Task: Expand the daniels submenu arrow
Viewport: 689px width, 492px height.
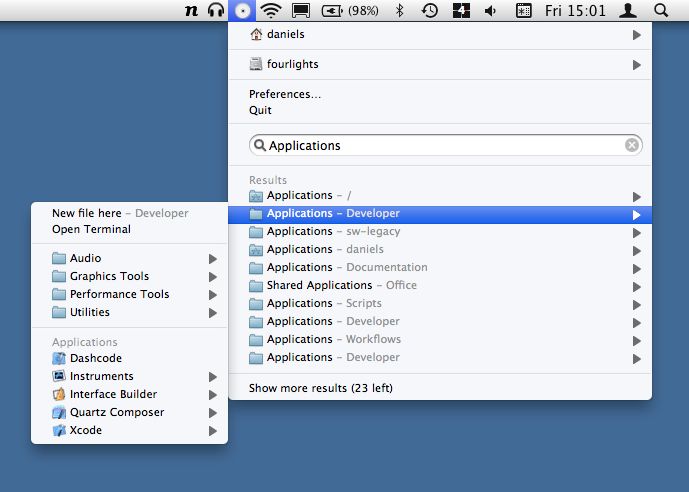Action: point(636,35)
